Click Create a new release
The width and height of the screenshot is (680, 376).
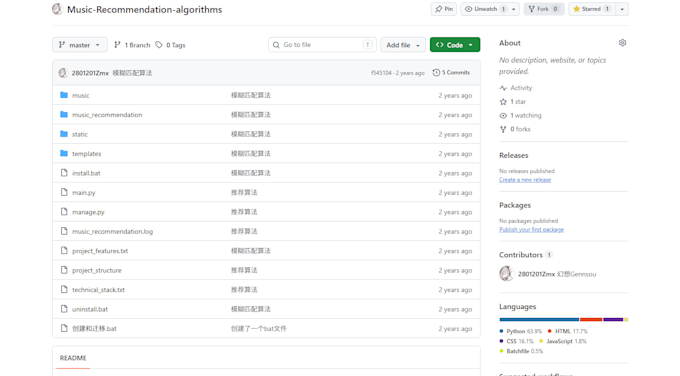[x=525, y=180]
